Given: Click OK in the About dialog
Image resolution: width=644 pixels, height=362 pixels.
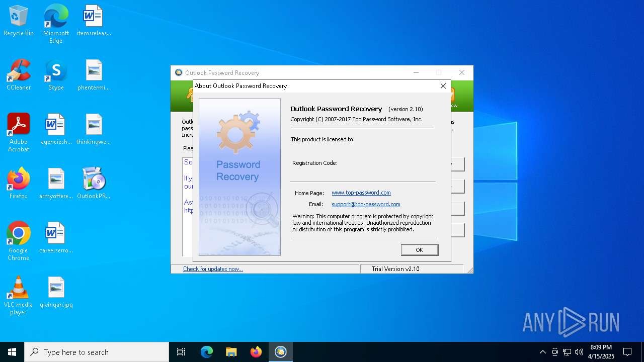Looking at the screenshot, I should tap(419, 250).
